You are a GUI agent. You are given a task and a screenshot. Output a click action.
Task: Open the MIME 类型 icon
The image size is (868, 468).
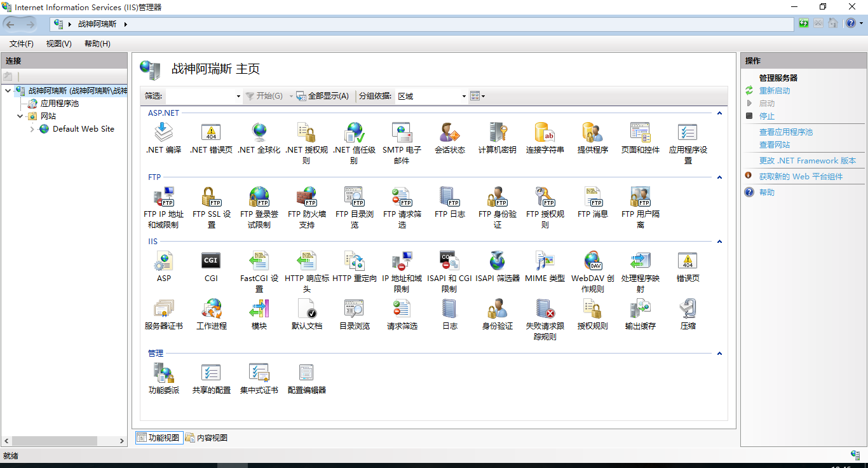(545, 261)
